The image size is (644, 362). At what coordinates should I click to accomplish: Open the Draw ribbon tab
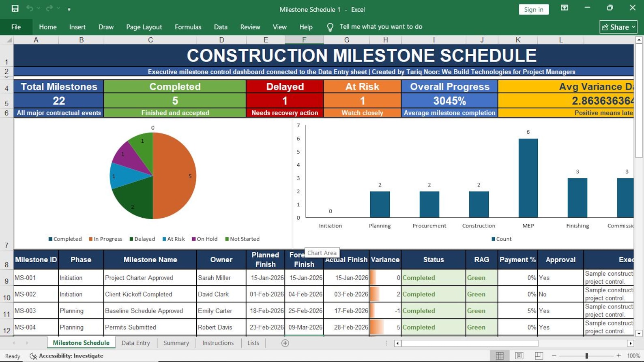106,27
